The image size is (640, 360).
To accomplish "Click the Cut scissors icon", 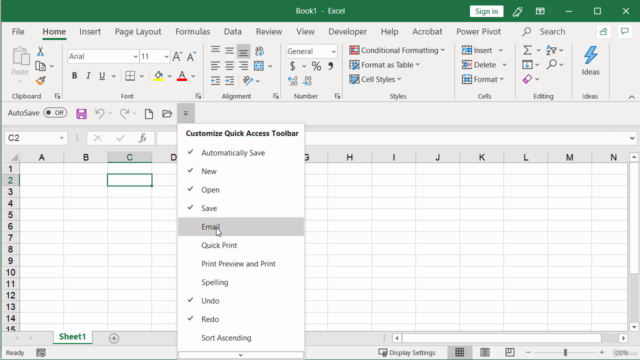I will coord(40,51).
